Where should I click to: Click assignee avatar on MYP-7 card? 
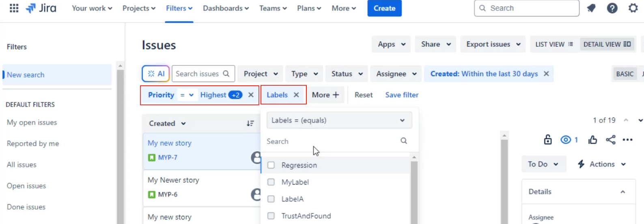click(x=256, y=157)
